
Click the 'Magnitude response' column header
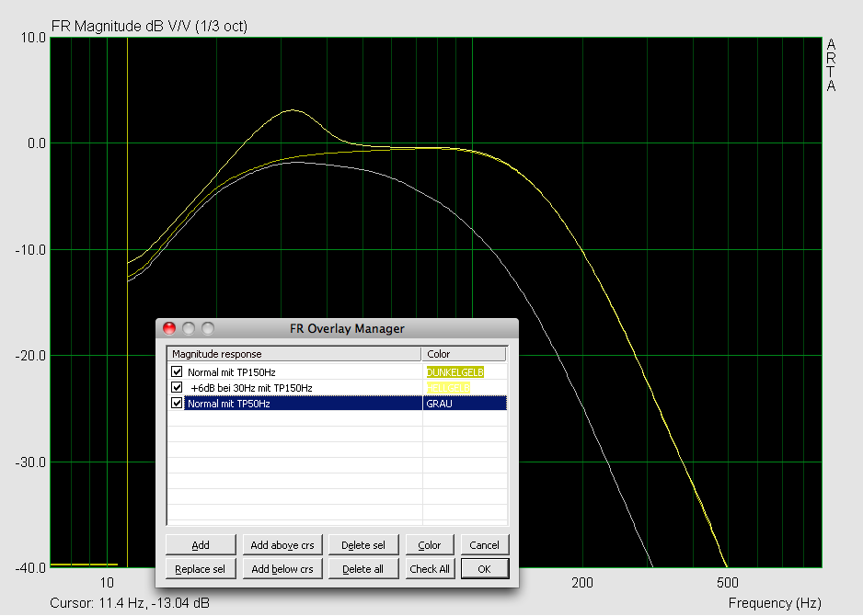point(293,354)
